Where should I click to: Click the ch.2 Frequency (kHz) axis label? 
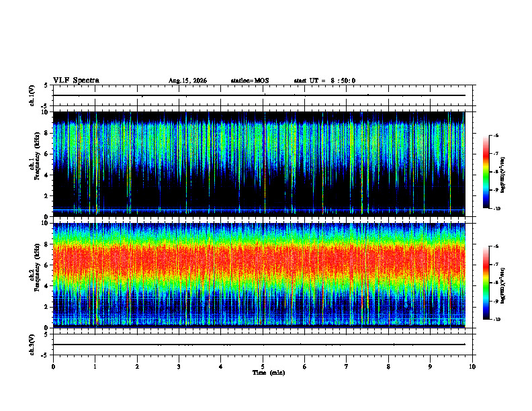35,267
